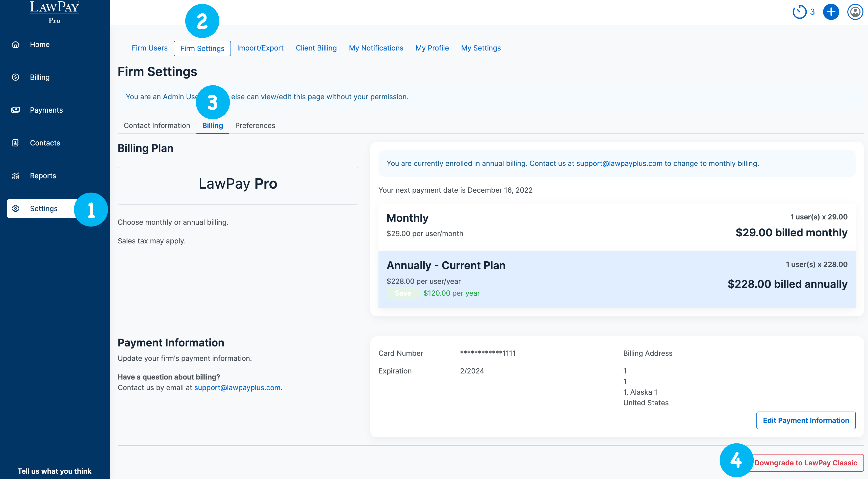Click the Reports chart icon in sidebar
The height and width of the screenshot is (479, 868).
(15, 176)
